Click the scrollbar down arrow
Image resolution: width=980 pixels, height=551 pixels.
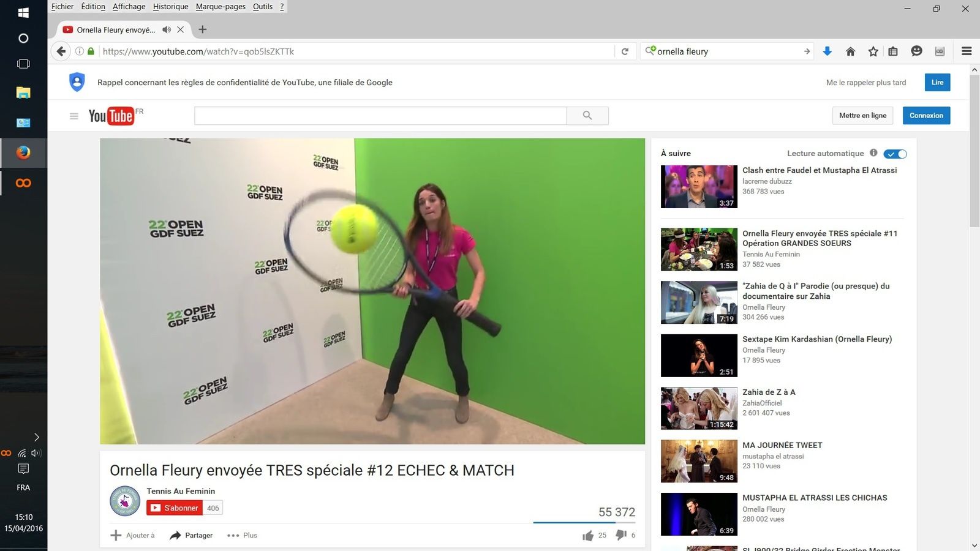pos(974,545)
